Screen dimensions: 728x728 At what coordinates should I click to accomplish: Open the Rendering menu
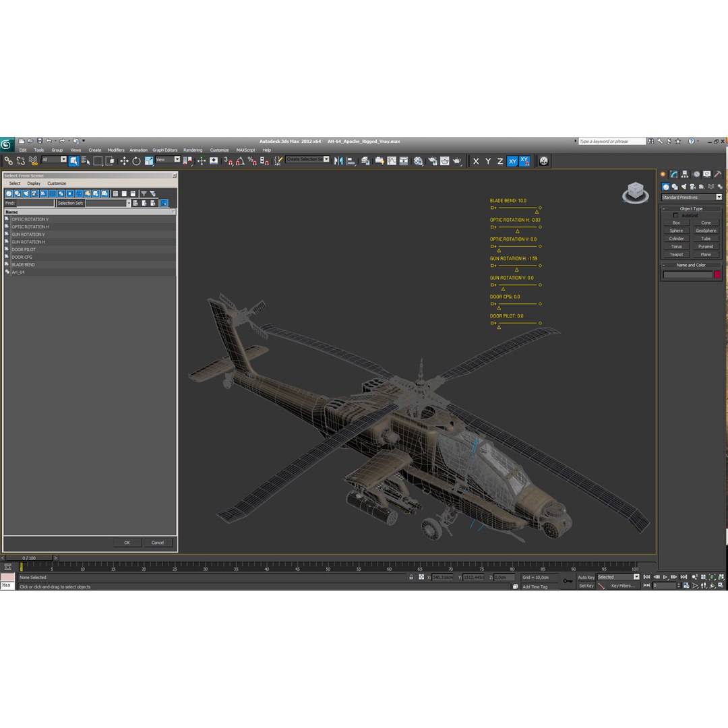(193, 150)
